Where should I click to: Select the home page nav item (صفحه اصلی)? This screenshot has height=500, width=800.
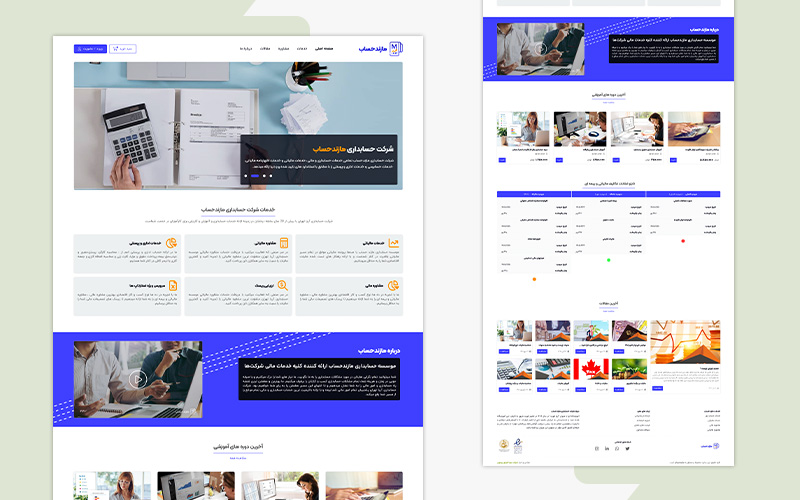coord(324,49)
